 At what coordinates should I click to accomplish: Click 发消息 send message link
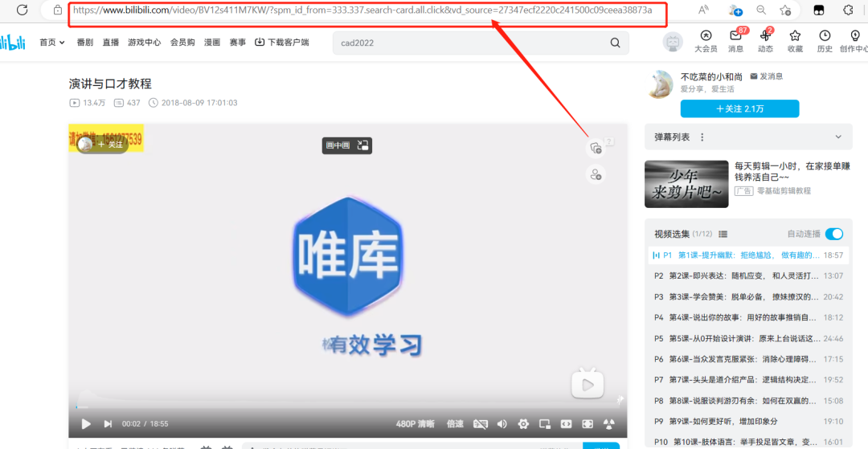tap(767, 76)
